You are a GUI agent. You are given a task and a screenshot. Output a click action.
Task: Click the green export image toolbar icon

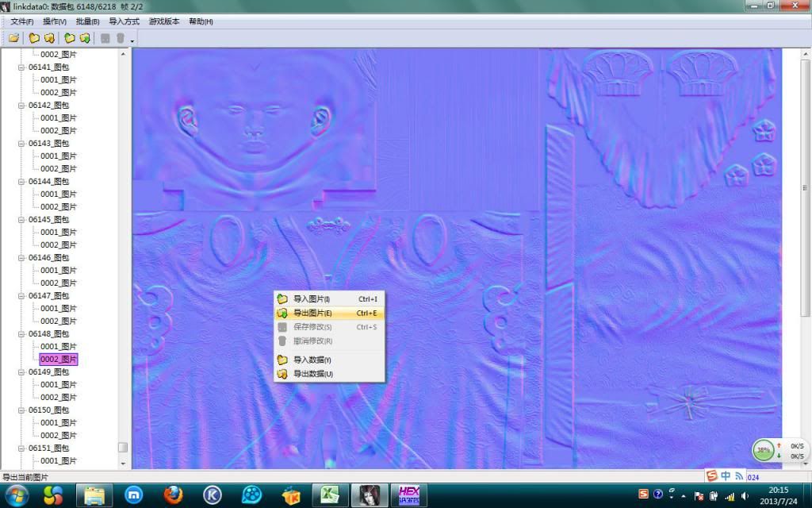[x=84, y=38]
